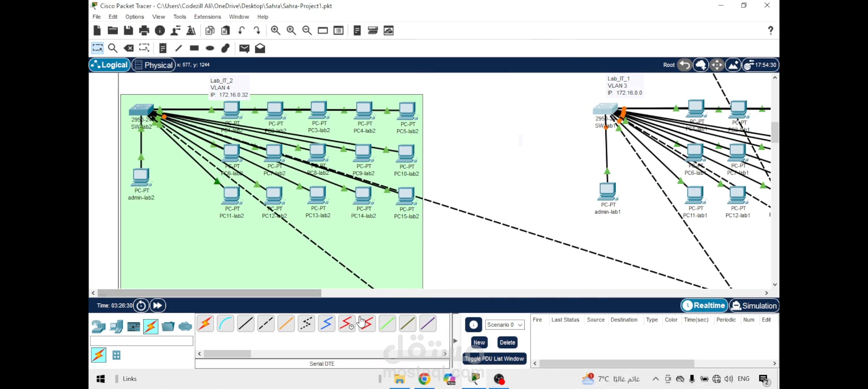Select the Network Devices category icon
868x389 pixels.
pos(98,327)
